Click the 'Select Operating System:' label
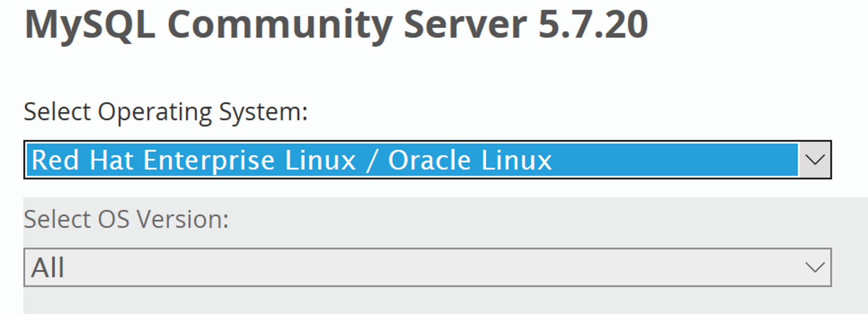The image size is (868, 314). (x=165, y=112)
